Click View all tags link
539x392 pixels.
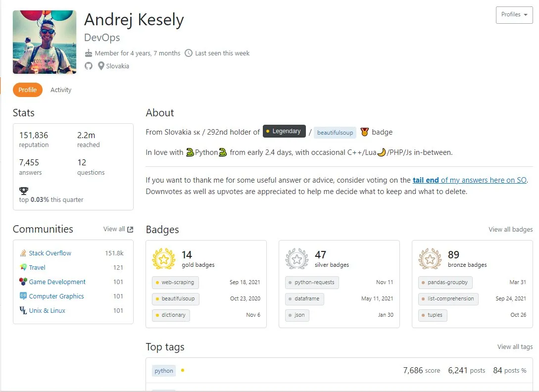point(515,346)
